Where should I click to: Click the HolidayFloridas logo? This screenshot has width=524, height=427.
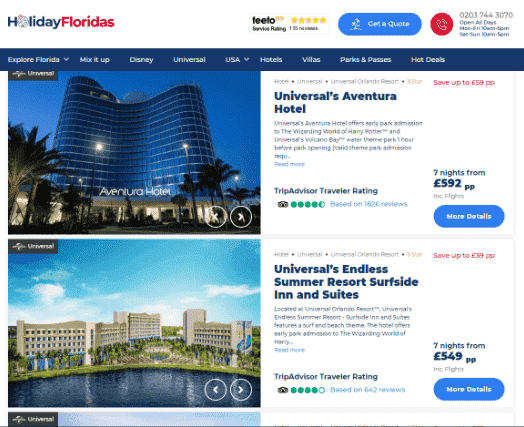coord(61,22)
